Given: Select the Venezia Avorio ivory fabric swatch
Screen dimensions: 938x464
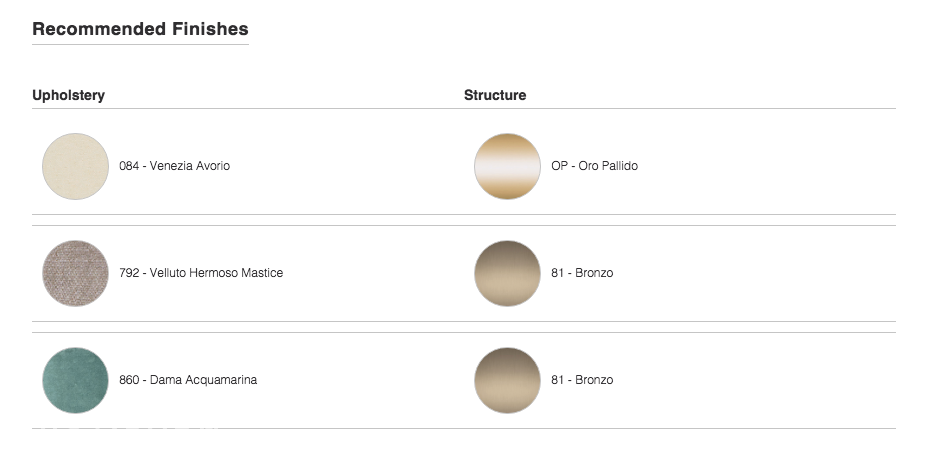Looking at the screenshot, I should [x=75, y=166].
